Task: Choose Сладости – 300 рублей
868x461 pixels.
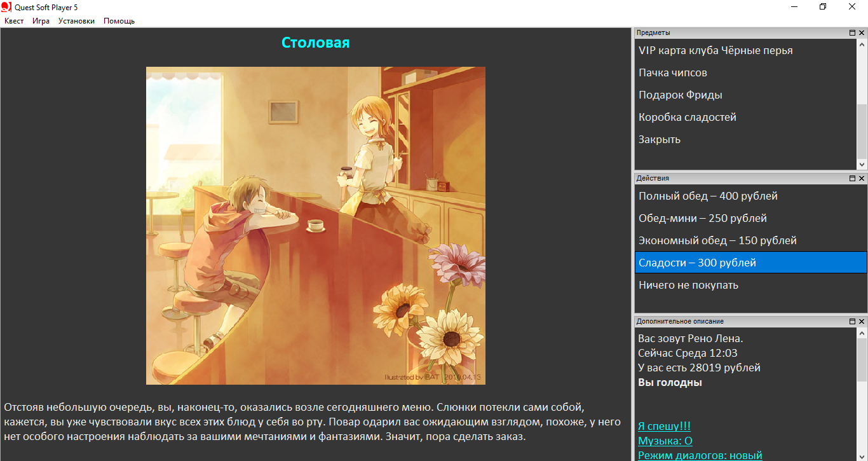Action: pos(751,263)
